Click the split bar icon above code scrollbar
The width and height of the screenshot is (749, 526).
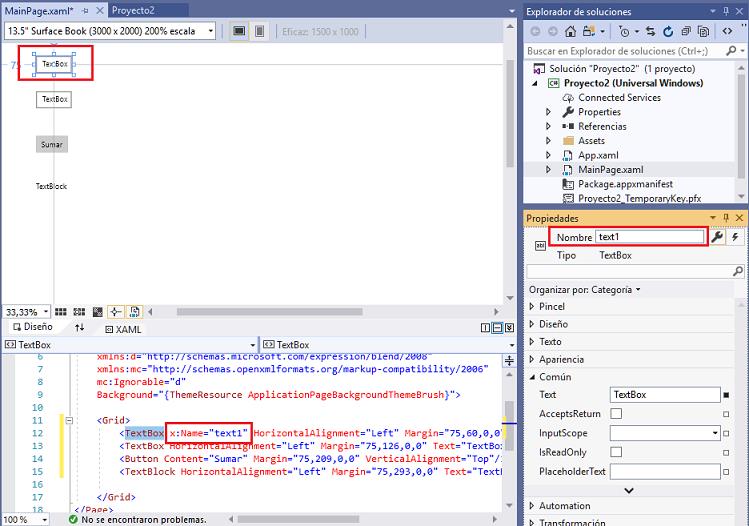tap(509, 361)
